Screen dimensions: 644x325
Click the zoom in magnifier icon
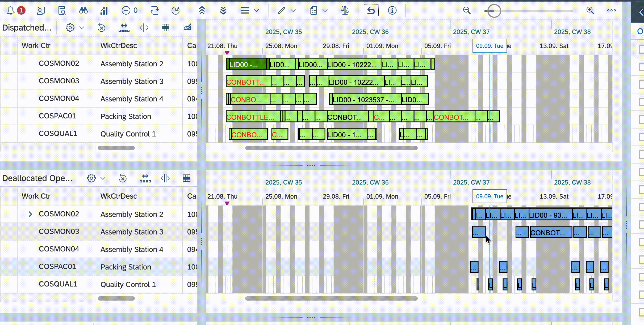pyautogui.click(x=590, y=11)
